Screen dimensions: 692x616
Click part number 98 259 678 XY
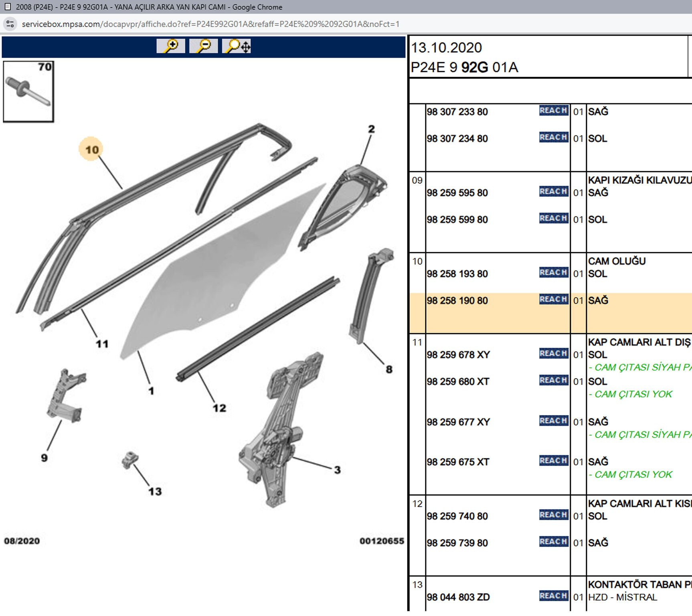point(458,355)
